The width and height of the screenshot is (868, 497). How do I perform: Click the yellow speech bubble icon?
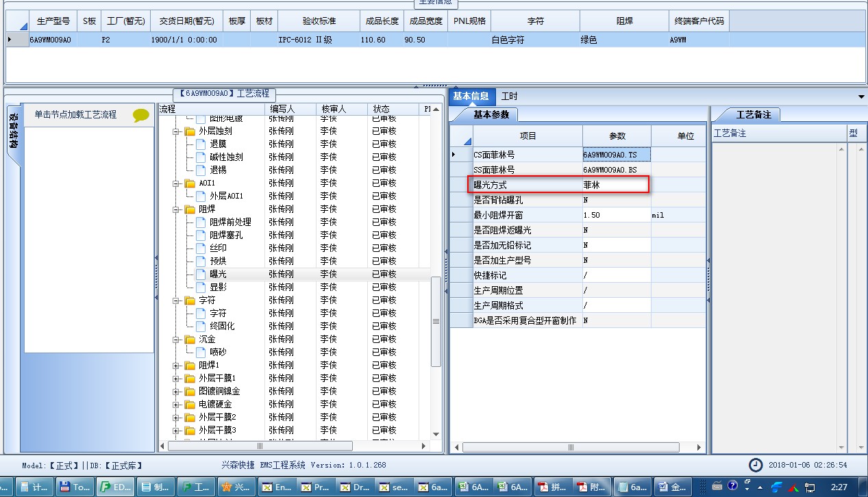click(x=140, y=116)
